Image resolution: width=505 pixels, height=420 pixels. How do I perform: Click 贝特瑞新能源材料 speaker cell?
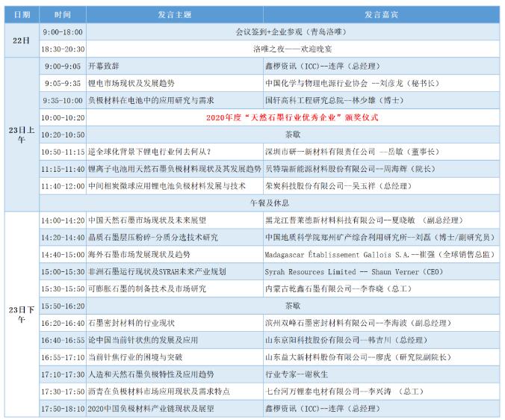tap(381, 169)
